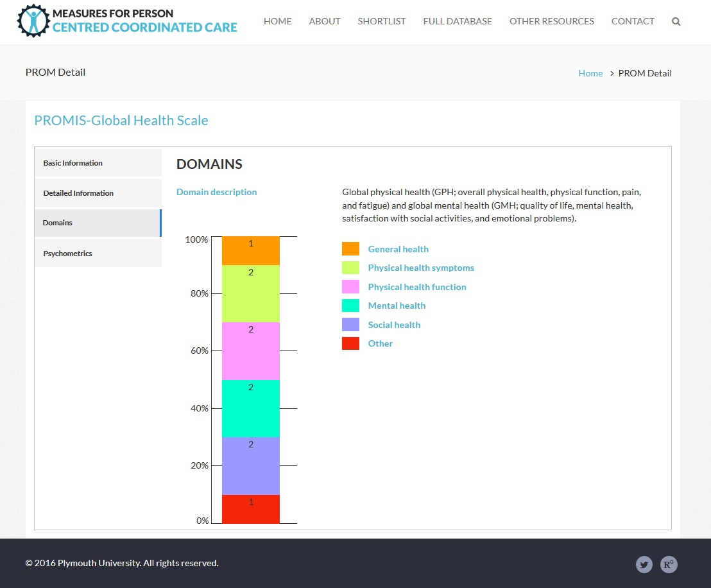Open the Twitter icon in footer

click(x=644, y=564)
